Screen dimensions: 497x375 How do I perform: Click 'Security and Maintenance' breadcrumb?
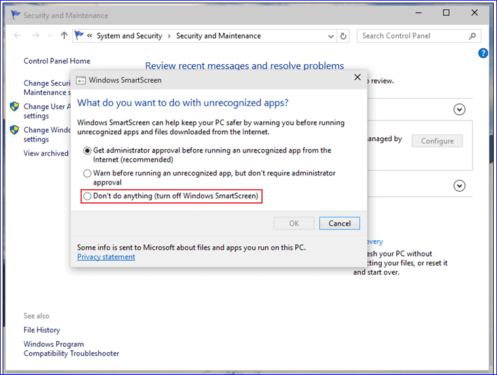coord(218,36)
